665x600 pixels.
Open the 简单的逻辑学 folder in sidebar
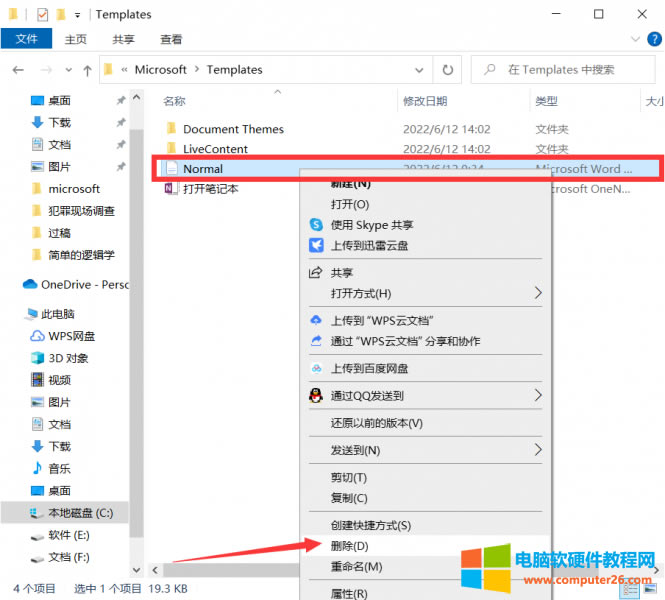coord(81,255)
